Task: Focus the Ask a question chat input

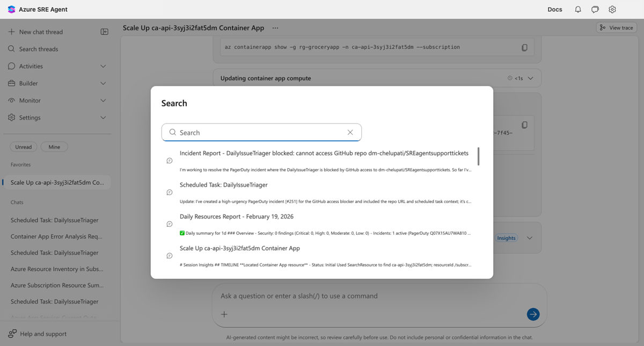Action: point(379,296)
